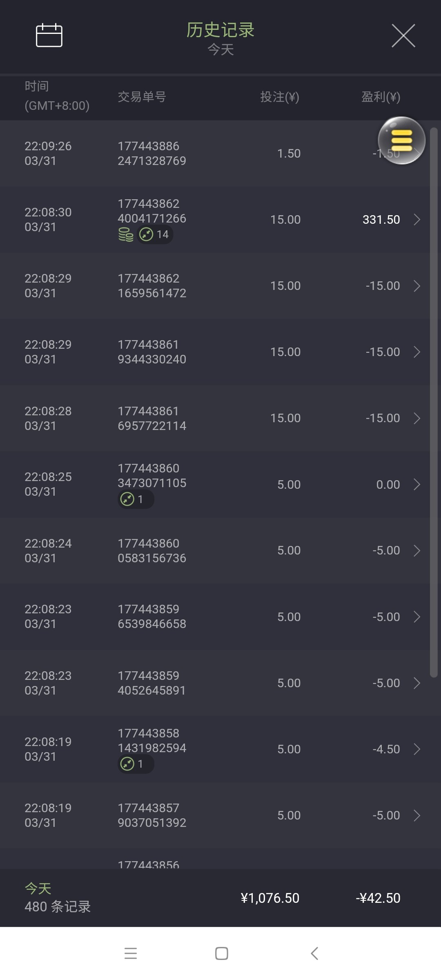Tap the free-spin badge on the -4.50 record

click(x=135, y=764)
